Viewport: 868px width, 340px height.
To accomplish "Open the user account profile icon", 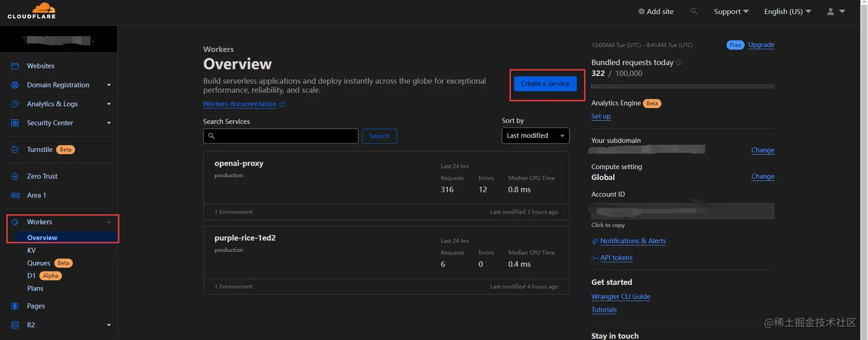I will pos(830,11).
